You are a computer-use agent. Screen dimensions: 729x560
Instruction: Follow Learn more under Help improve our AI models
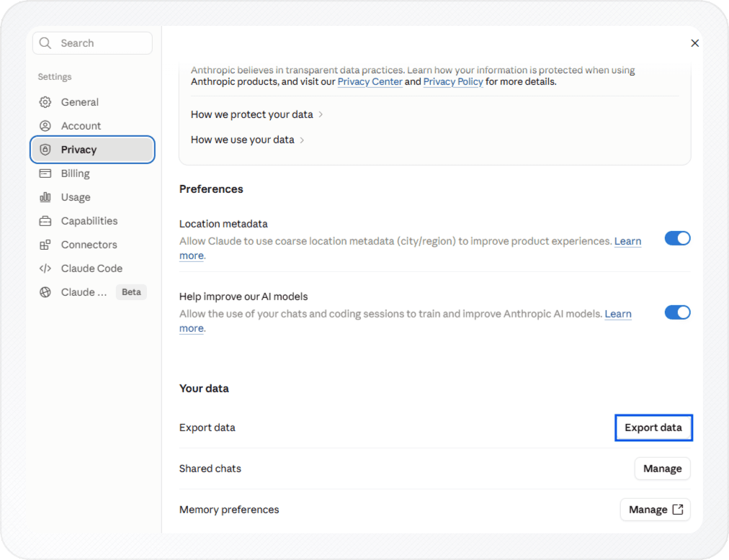click(618, 314)
